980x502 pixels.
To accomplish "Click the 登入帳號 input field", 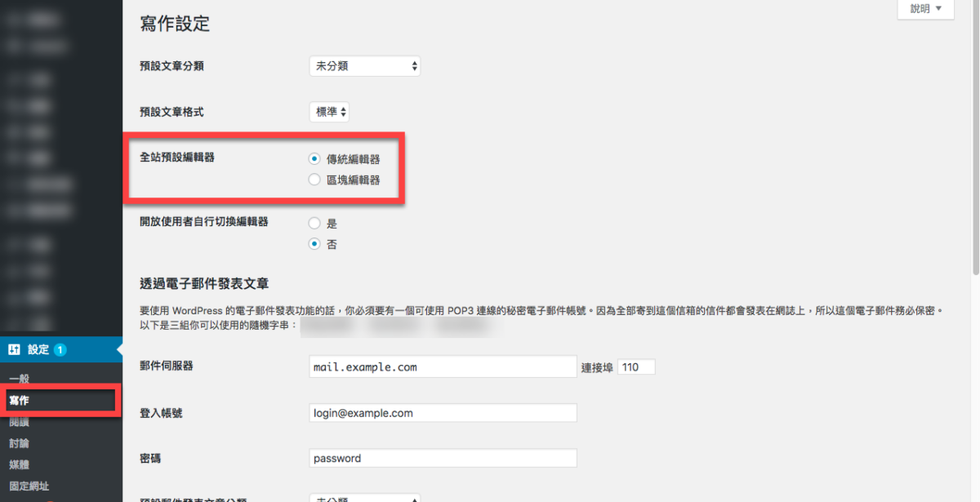I will (443, 413).
